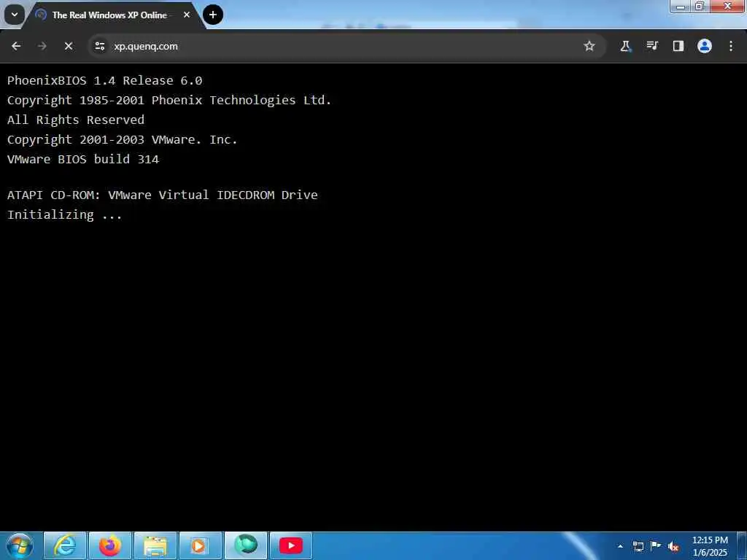The image size is (747, 560).
Task: Open the tab search dropdown arrow
Action: click(x=15, y=15)
